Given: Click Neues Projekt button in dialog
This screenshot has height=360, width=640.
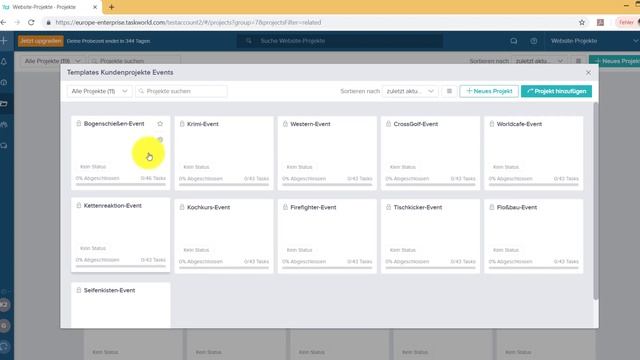Looking at the screenshot, I should coord(489,91).
